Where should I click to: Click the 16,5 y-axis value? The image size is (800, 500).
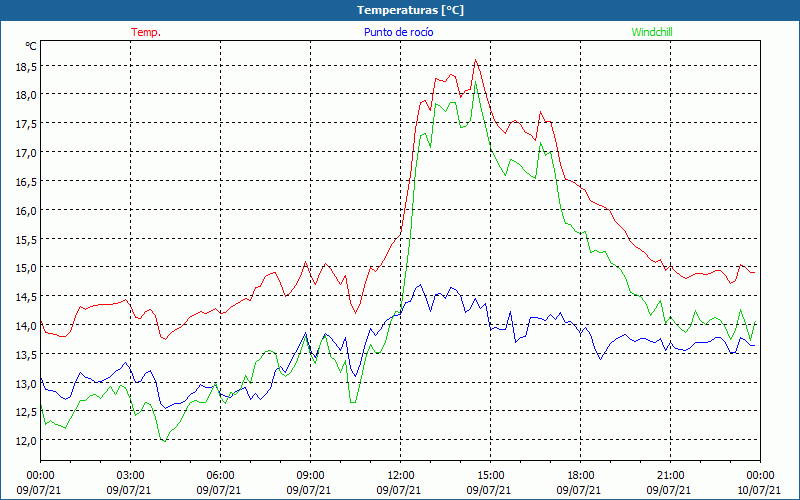coord(26,181)
